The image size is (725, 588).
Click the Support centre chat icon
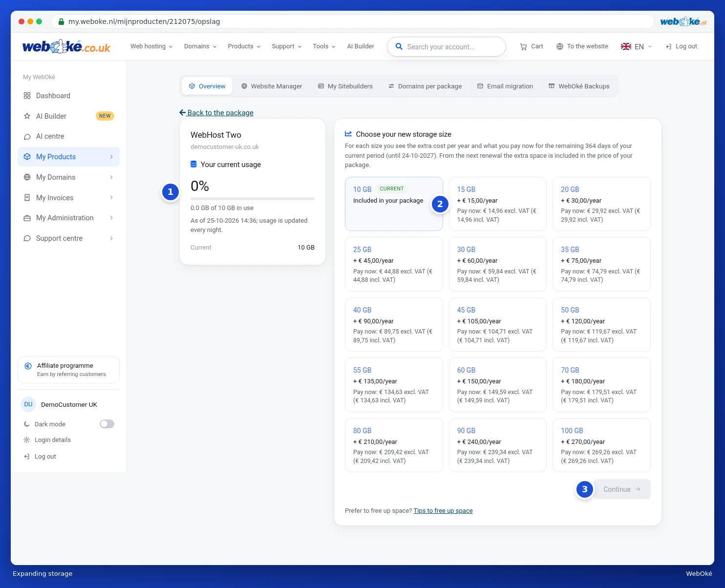point(27,238)
